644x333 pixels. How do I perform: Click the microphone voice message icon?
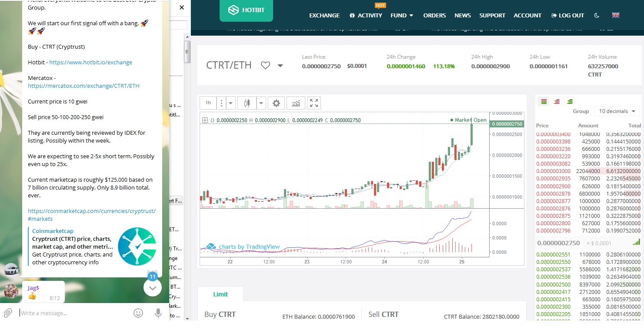click(158, 313)
